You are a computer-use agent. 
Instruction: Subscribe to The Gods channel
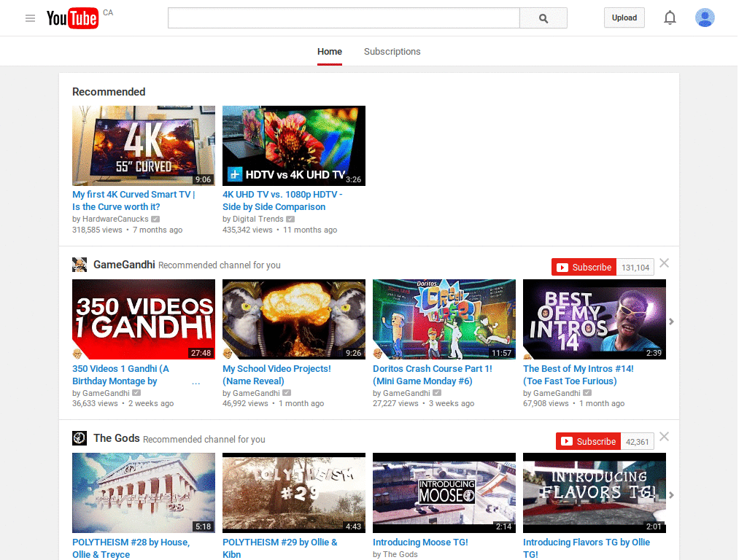point(588,441)
